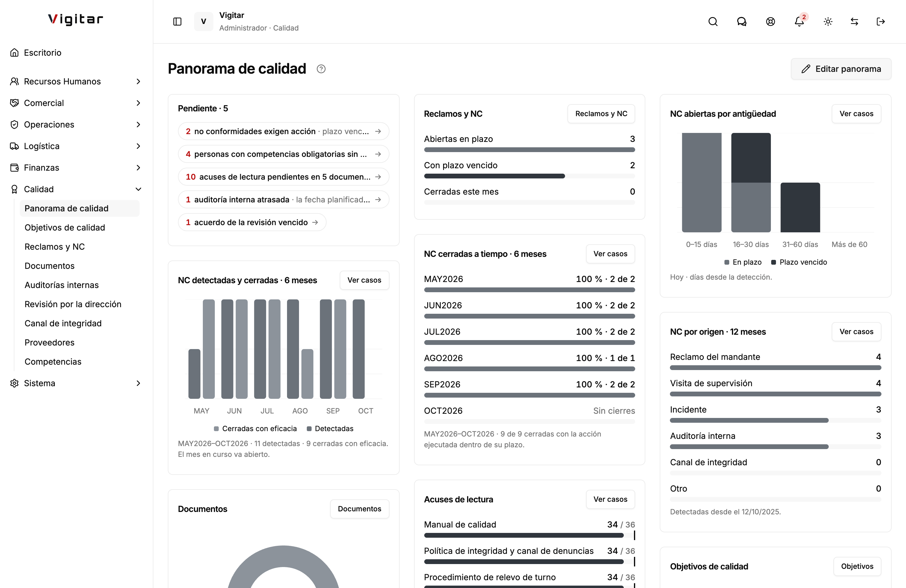906x588 pixels.
Task: Click the Con plazo vencido progress bar
Action: click(529, 176)
